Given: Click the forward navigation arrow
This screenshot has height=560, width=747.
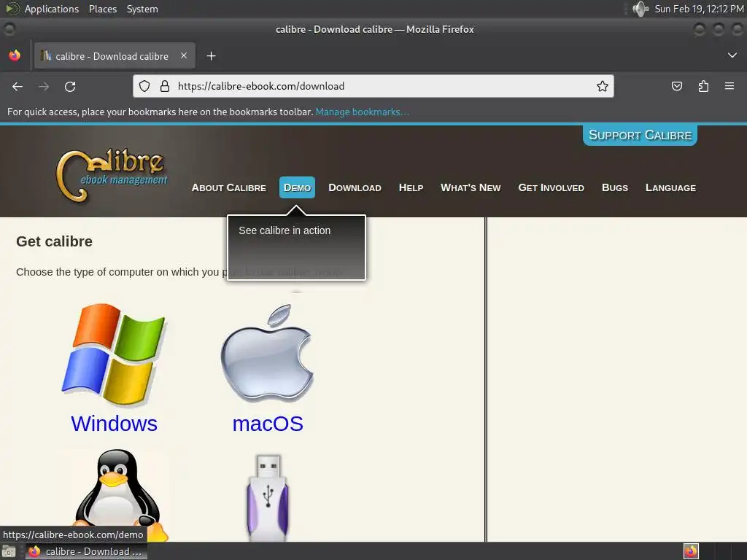Looking at the screenshot, I should click(x=44, y=86).
